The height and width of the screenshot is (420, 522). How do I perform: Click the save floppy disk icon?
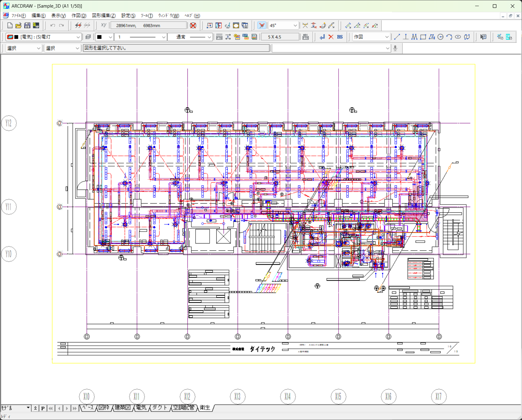click(x=27, y=26)
